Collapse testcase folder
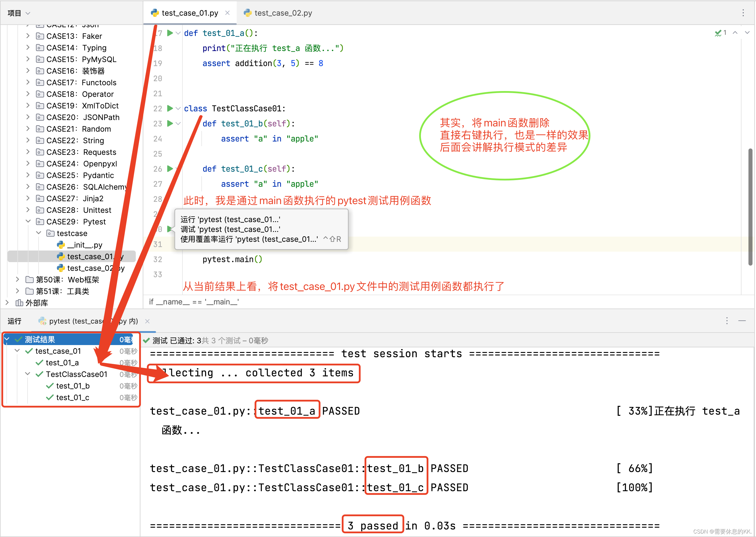Image resolution: width=756 pixels, height=537 pixels. click(x=38, y=233)
